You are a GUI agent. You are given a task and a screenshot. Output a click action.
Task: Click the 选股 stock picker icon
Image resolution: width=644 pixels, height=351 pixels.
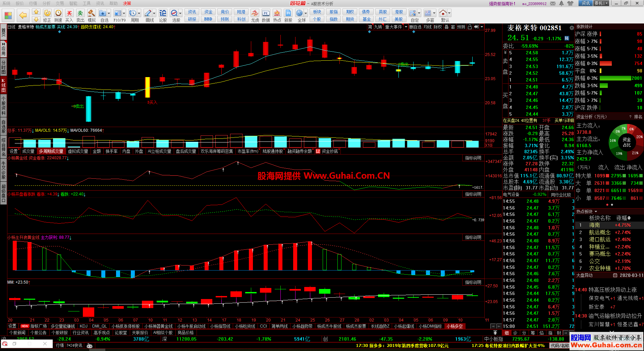174,13
